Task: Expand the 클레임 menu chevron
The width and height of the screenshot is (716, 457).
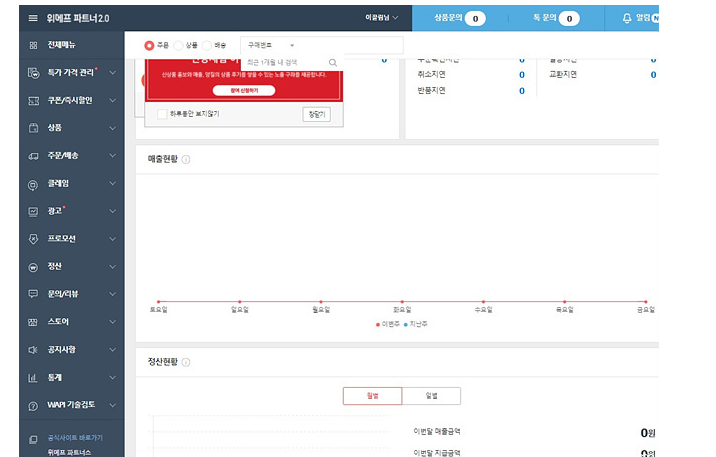Action: [113, 184]
